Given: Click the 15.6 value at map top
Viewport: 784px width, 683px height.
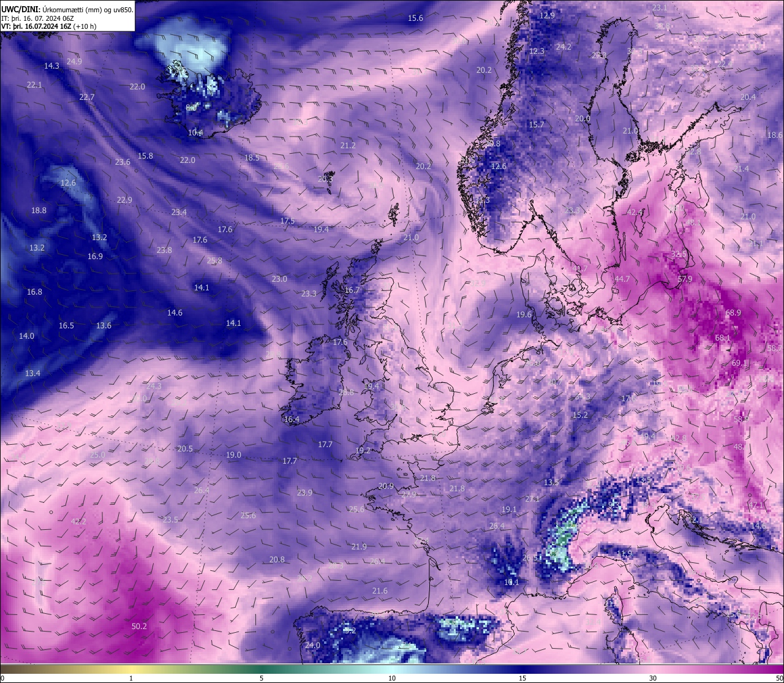Looking at the screenshot, I should point(416,18).
